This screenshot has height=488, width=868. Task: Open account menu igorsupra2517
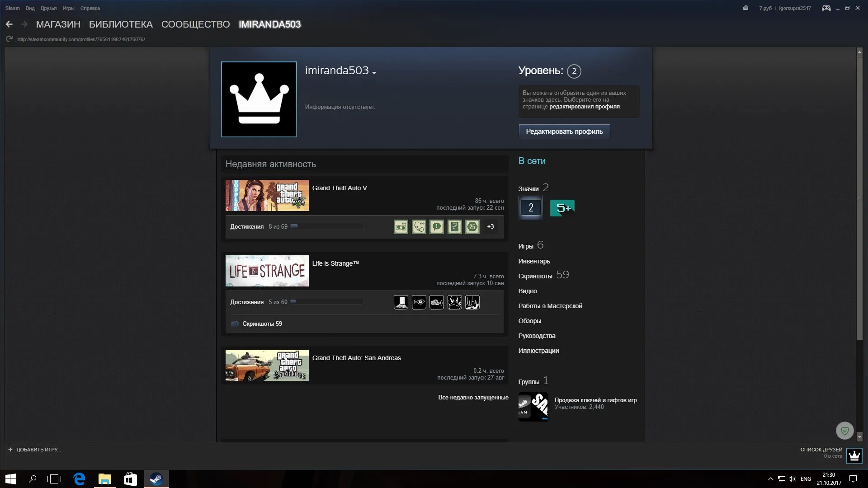pos(795,8)
